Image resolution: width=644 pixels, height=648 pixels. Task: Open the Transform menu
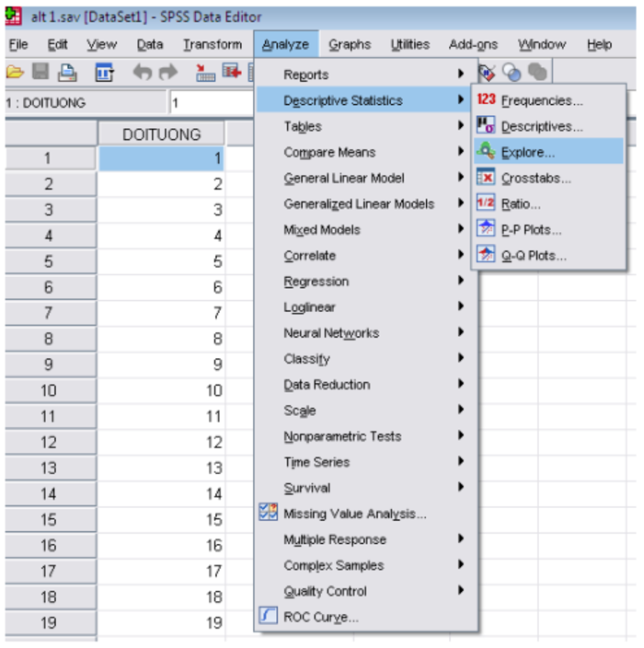(213, 44)
